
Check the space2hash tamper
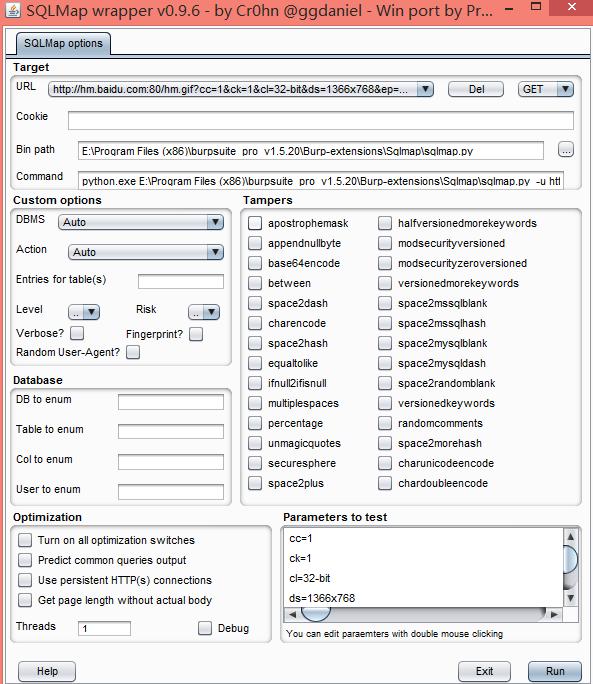tap(255, 343)
